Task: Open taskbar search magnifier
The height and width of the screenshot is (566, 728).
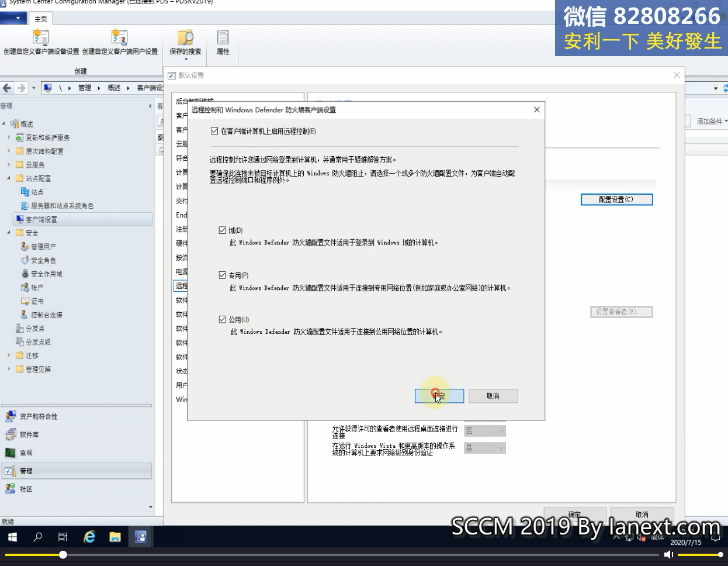Action: [x=38, y=537]
